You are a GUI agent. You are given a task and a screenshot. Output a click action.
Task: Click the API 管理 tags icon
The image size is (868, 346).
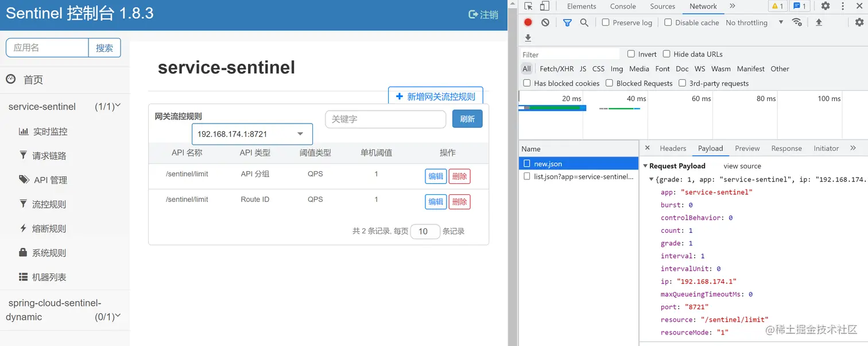coord(24,179)
